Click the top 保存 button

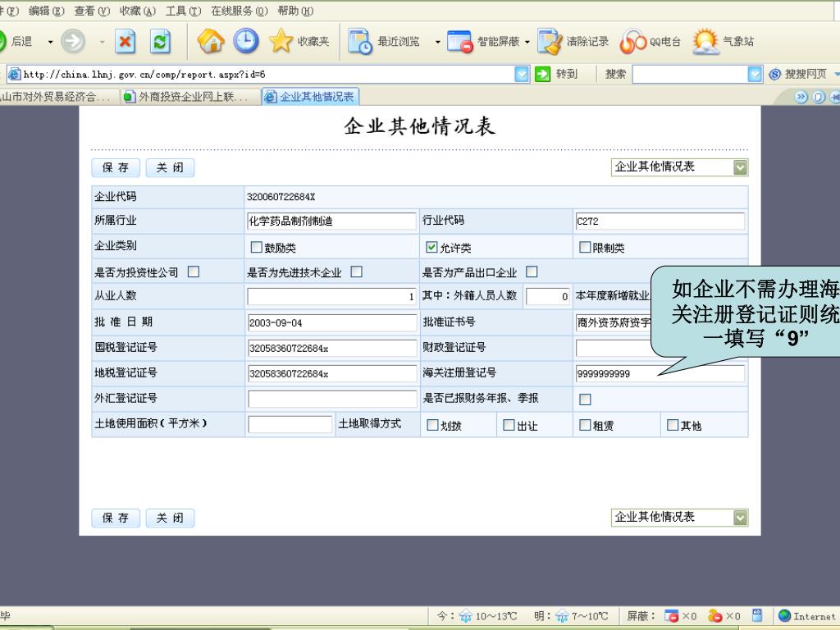point(116,168)
